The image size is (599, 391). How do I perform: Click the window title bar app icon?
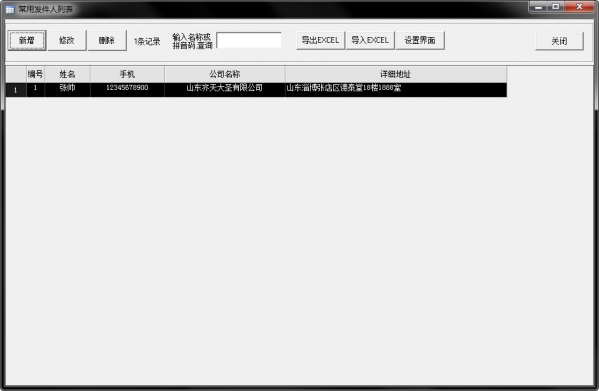[10, 10]
